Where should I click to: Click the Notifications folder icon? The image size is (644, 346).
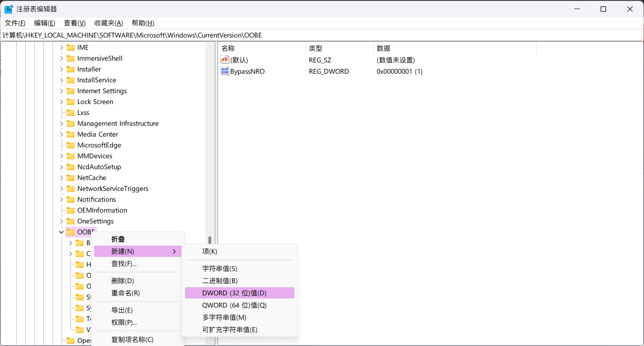tap(71, 199)
